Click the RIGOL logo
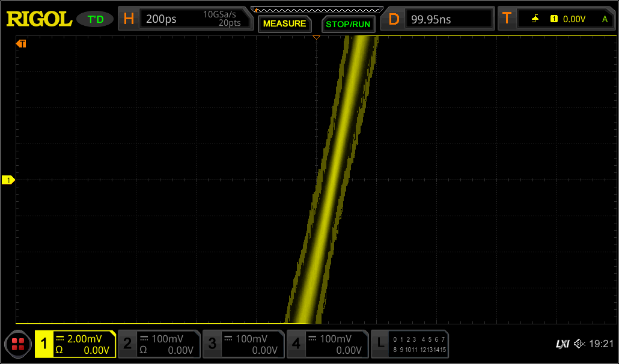The height and width of the screenshot is (364, 619). pyautogui.click(x=38, y=18)
